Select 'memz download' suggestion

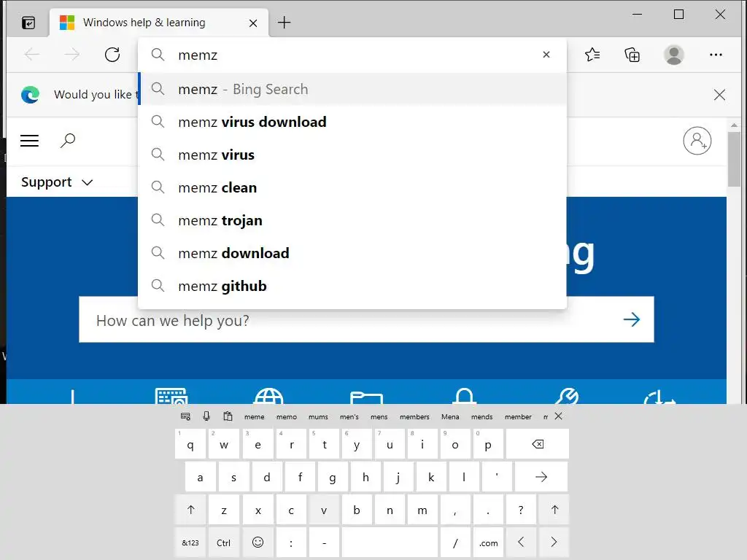[352, 253]
